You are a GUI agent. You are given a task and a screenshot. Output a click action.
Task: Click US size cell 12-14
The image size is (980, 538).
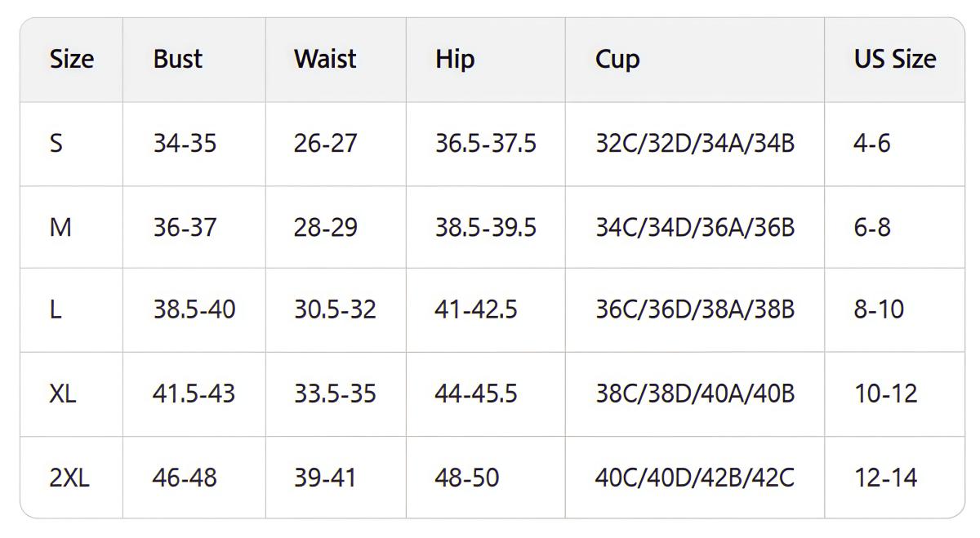[x=886, y=478]
